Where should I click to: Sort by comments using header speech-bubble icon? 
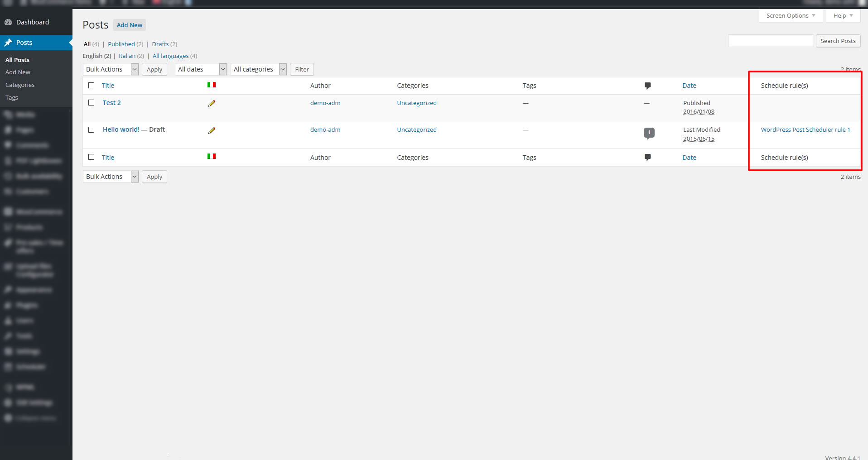pyautogui.click(x=648, y=86)
